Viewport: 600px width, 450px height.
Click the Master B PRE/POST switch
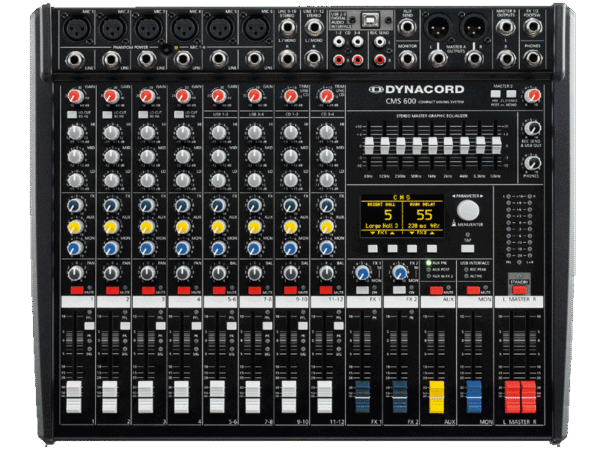coord(496,93)
